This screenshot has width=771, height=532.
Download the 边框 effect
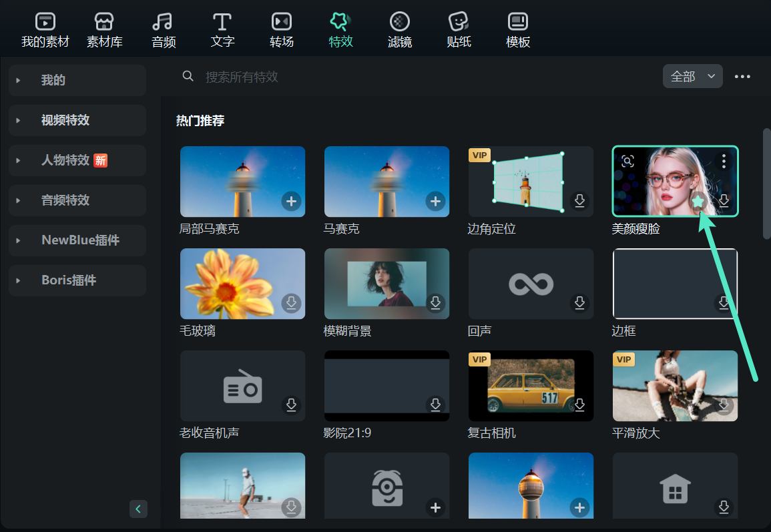pos(724,302)
